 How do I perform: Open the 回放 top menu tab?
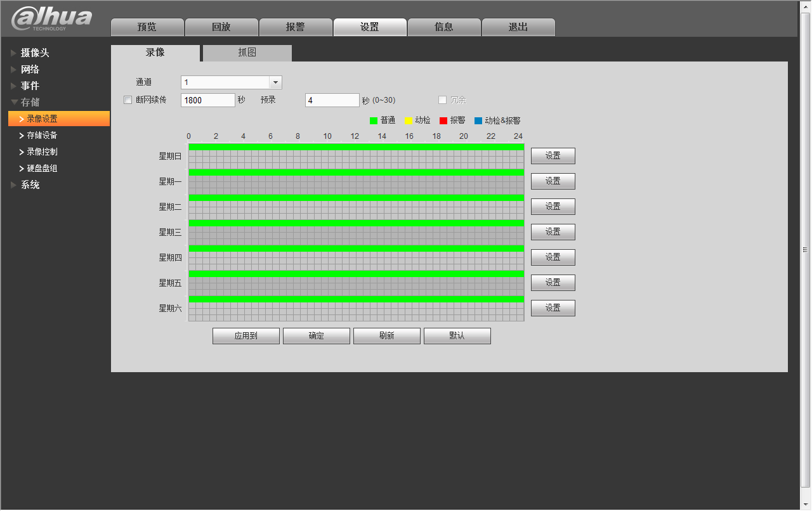(221, 27)
